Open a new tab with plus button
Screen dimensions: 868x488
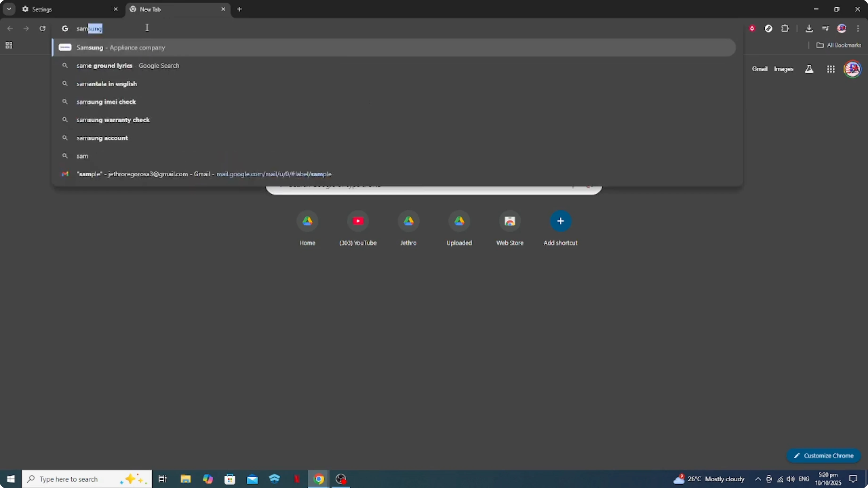coord(240,9)
